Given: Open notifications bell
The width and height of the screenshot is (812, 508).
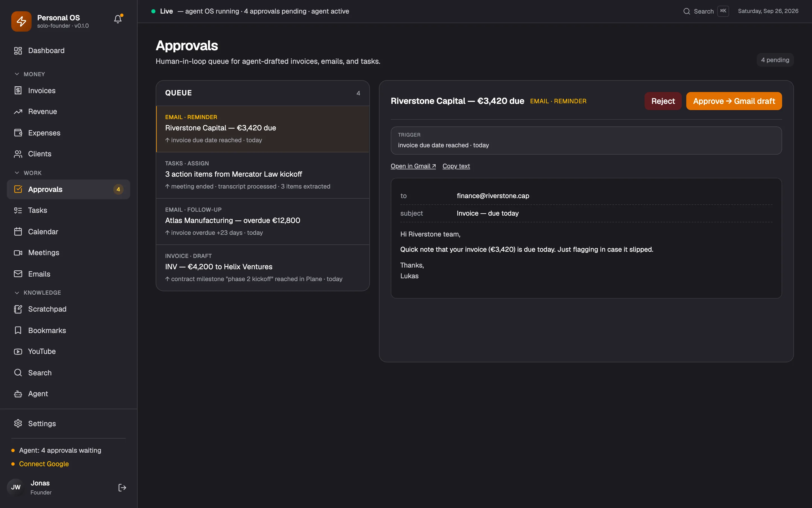Looking at the screenshot, I should point(118,19).
